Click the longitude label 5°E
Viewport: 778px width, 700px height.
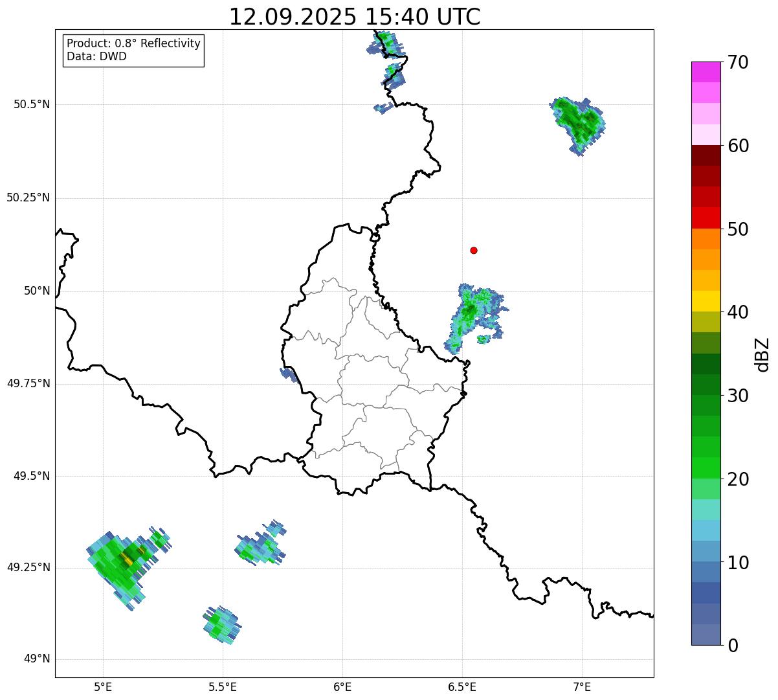click(103, 686)
